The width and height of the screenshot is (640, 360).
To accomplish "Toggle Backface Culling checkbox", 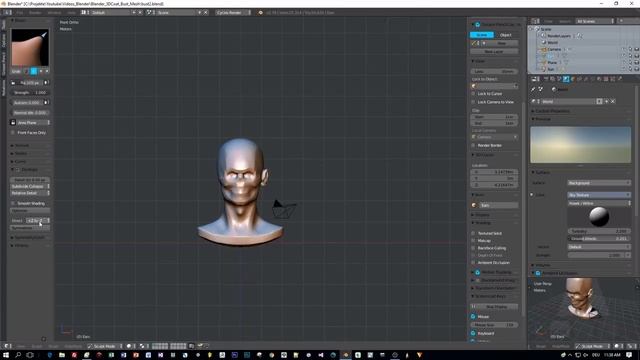I will [x=473, y=248].
